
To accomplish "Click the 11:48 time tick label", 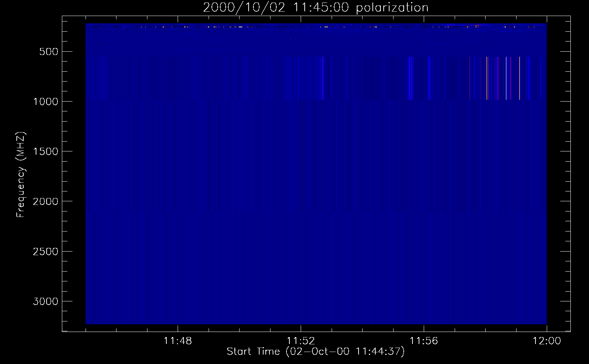I will point(178,341).
